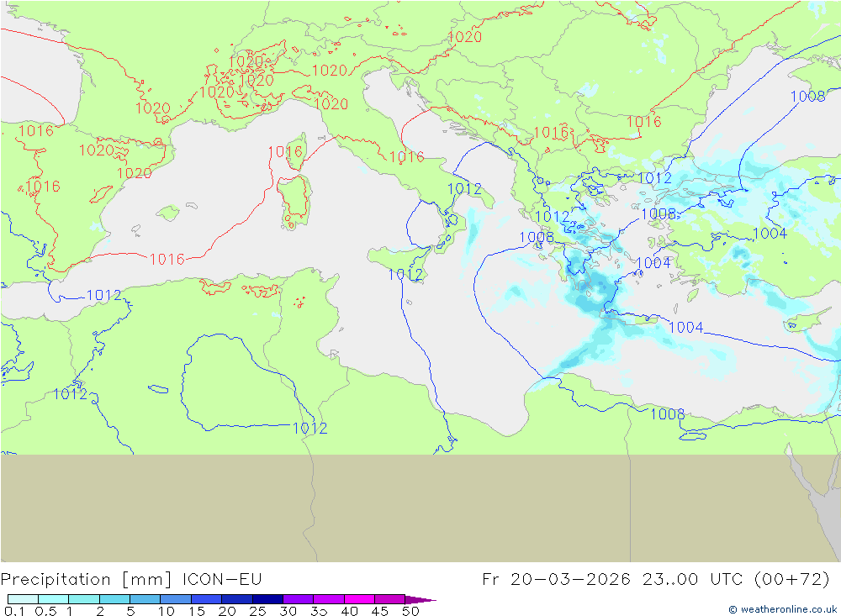
Task: Click the legend value "45"
Action: 380,611
